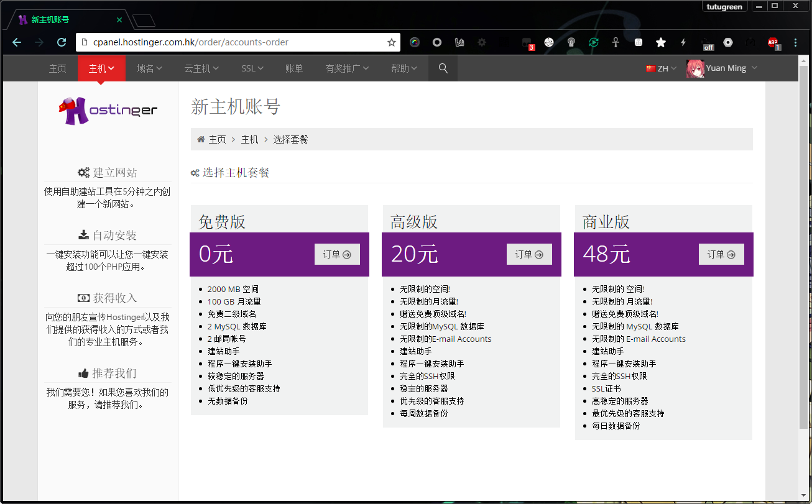812x504 pixels.
Task: Open the white star extension icon
Action: 661,42
